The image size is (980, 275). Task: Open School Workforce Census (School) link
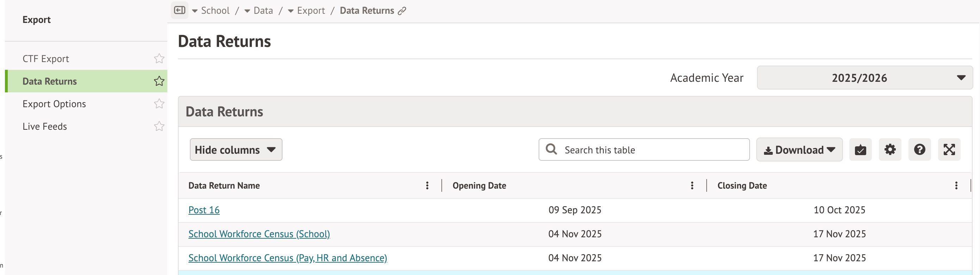click(259, 234)
